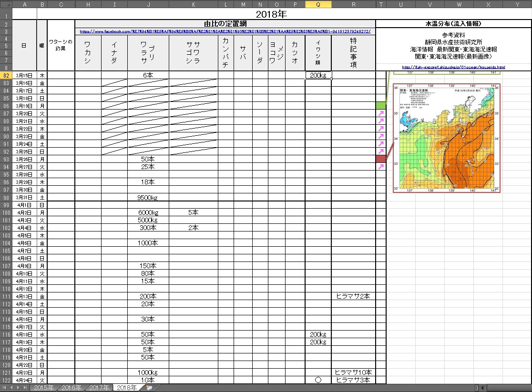
Task: Select the 200kg cell on 4月19日
Action: tap(318, 342)
